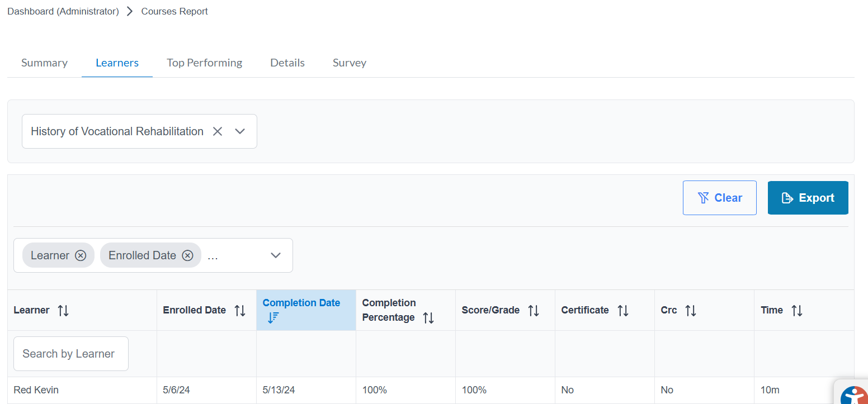Clear the History of Vocational Rehabilitation selection
Viewport: 868px width, 404px height.
pyautogui.click(x=218, y=131)
